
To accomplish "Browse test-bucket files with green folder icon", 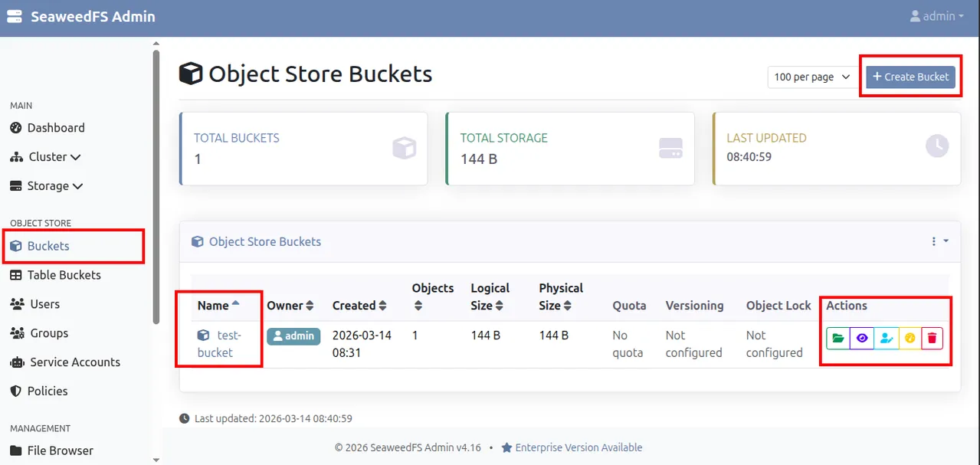I will click(838, 338).
